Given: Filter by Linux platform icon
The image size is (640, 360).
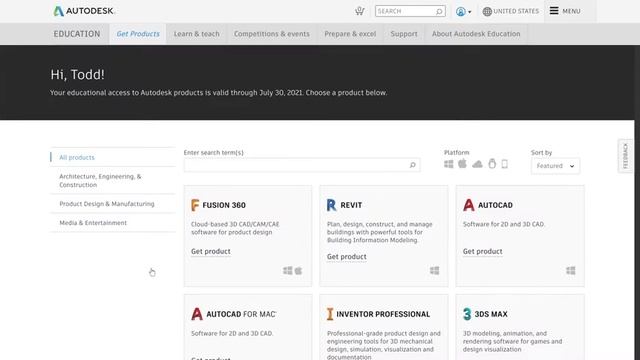Looking at the screenshot, I should click(492, 164).
